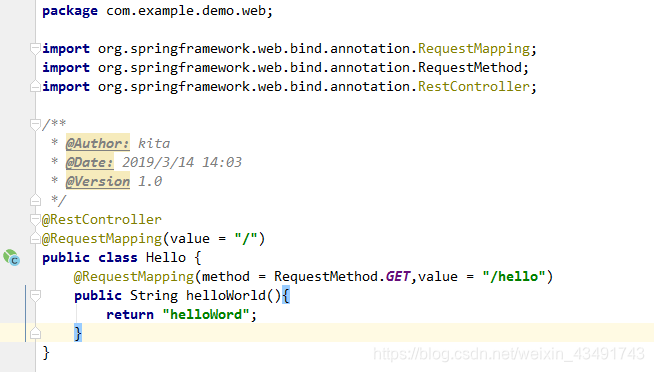The width and height of the screenshot is (654, 372).
Task: Collapse the imports block fold marker
Action: pyautogui.click(x=35, y=49)
